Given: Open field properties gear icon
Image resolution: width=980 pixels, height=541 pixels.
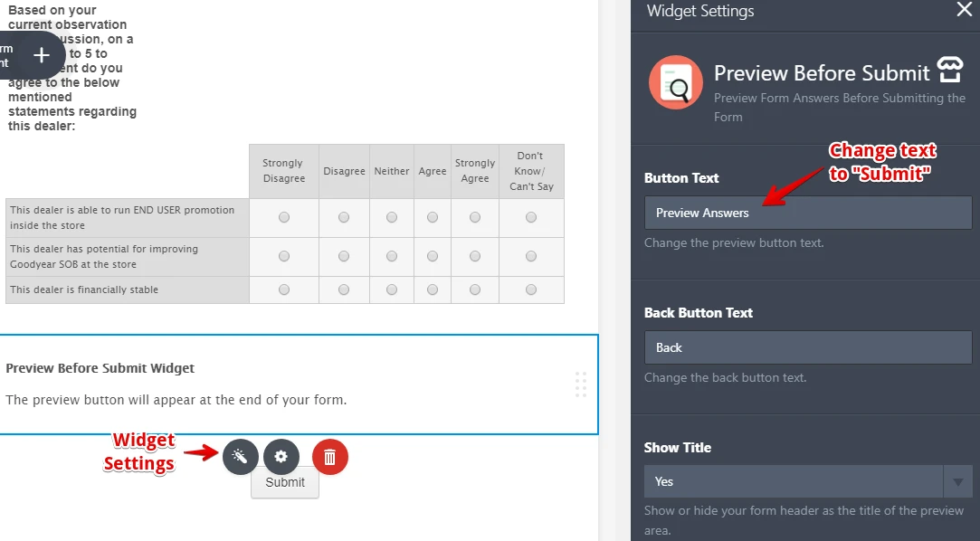Looking at the screenshot, I should pos(281,457).
